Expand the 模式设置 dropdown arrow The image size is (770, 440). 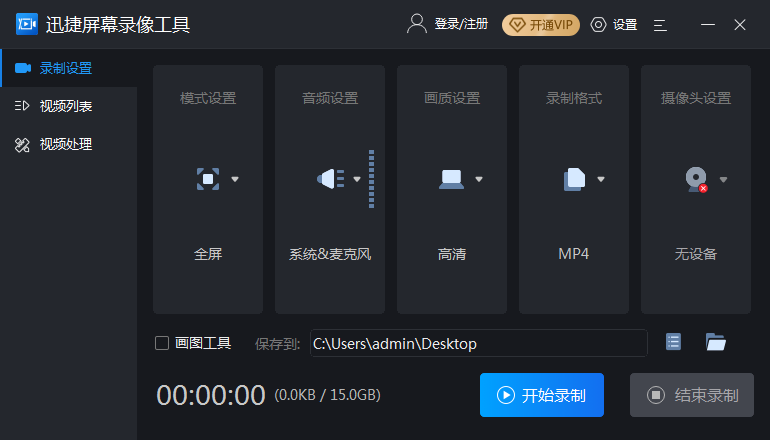(235, 179)
